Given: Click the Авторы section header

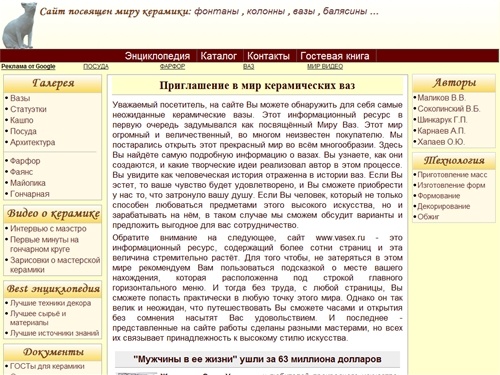Looking at the screenshot, I should point(454,83).
